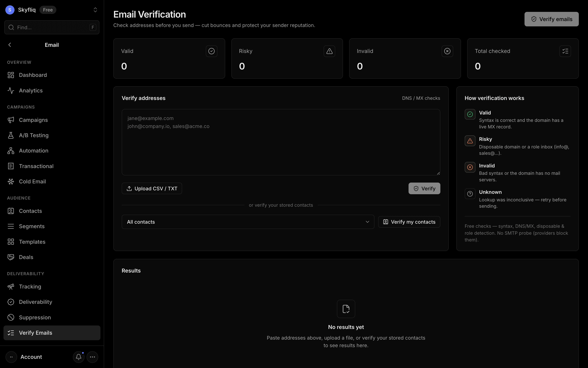Click the text area resize handle
This screenshot has height=368, width=588.
(x=438, y=173)
